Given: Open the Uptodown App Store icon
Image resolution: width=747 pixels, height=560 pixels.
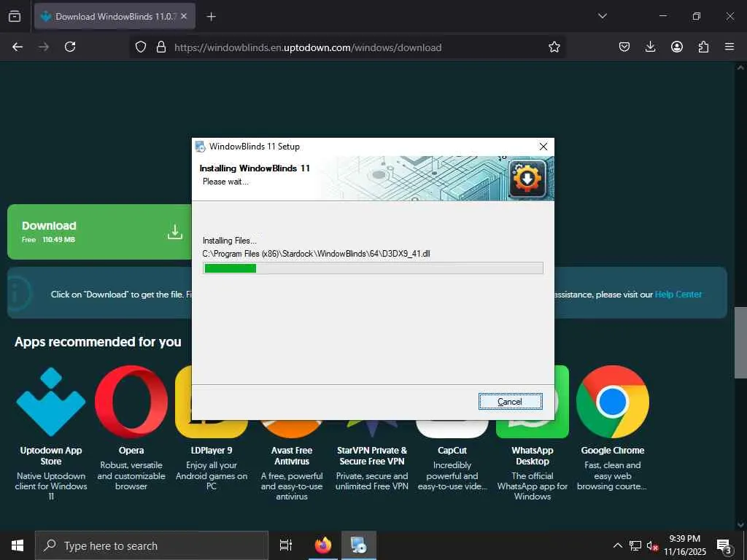Looking at the screenshot, I should 51,402.
